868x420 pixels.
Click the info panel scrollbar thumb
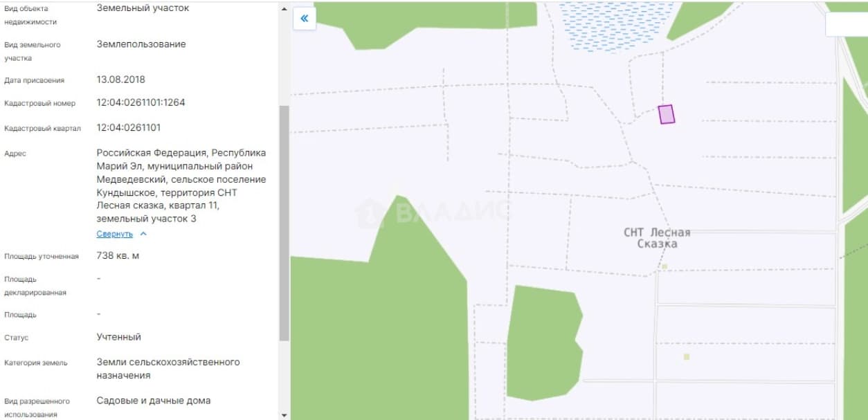[284, 223]
